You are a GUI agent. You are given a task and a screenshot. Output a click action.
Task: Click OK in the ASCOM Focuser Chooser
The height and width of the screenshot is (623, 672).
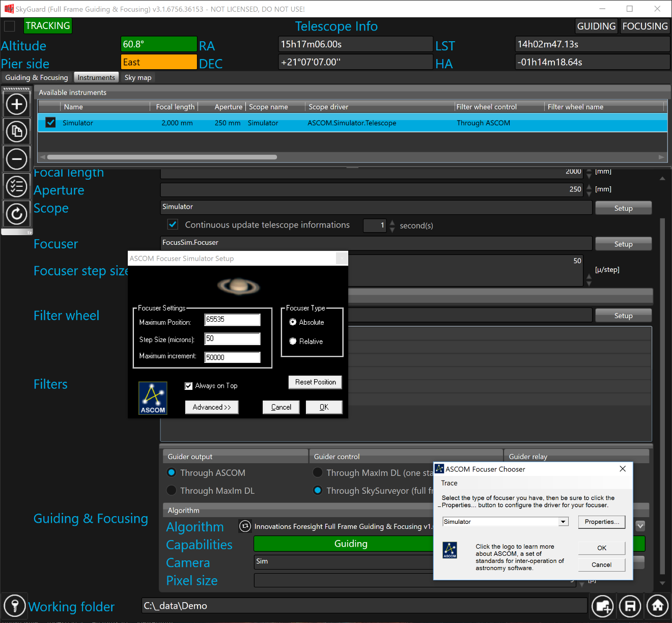tap(602, 548)
